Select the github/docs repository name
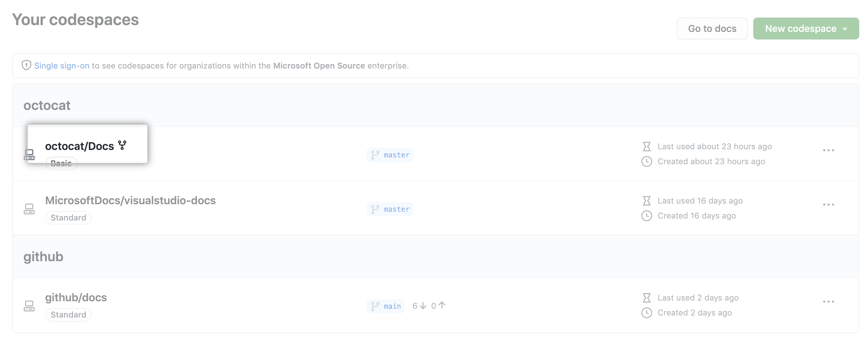This screenshot has width=868, height=344. (76, 298)
